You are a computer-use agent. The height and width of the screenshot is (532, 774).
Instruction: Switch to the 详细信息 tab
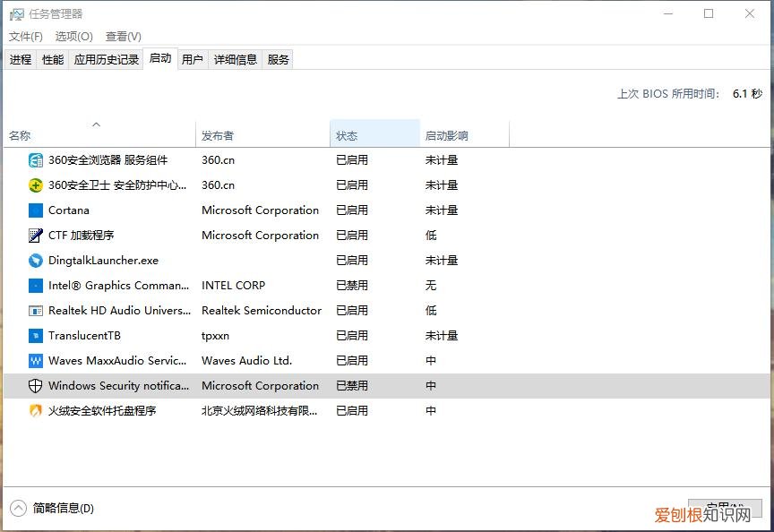236,60
